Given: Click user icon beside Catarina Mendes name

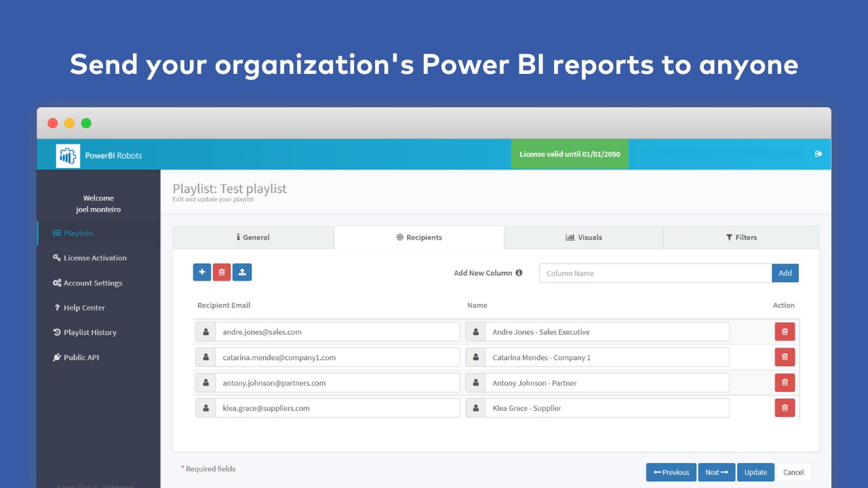Looking at the screenshot, I should (475, 357).
